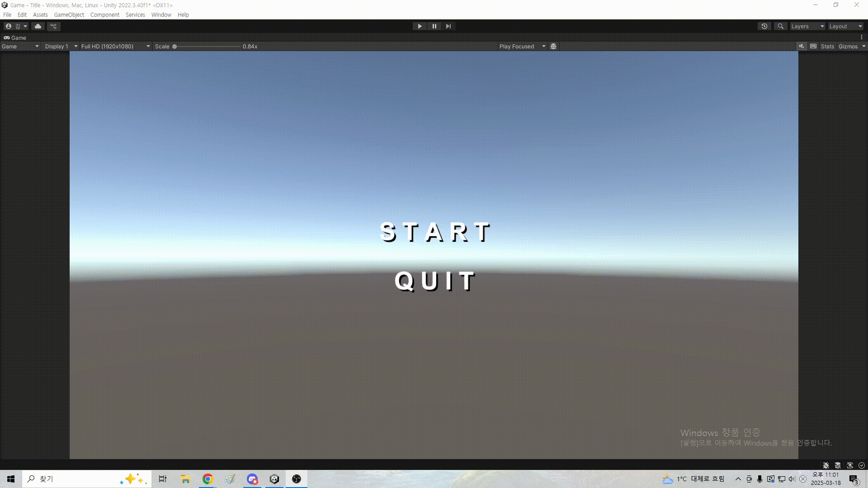The height and width of the screenshot is (488, 868).
Task: Click the START button in game
Action: coord(435,232)
